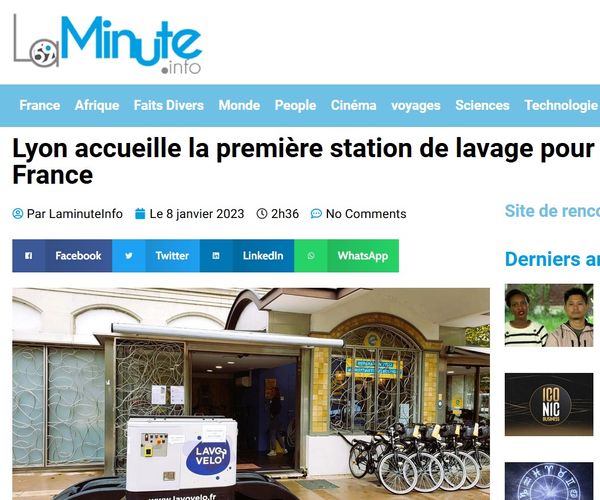Open the France menu section

tap(39, 105)
